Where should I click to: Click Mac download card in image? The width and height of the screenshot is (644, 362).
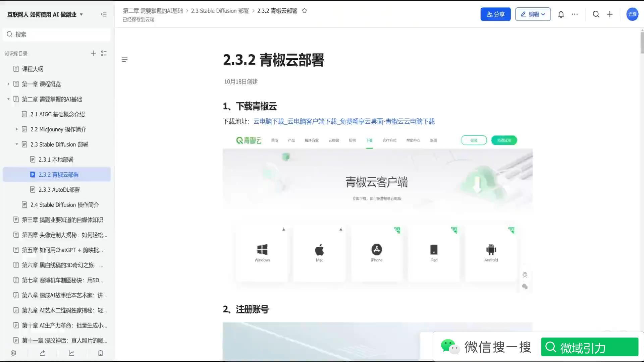(319, 253)
